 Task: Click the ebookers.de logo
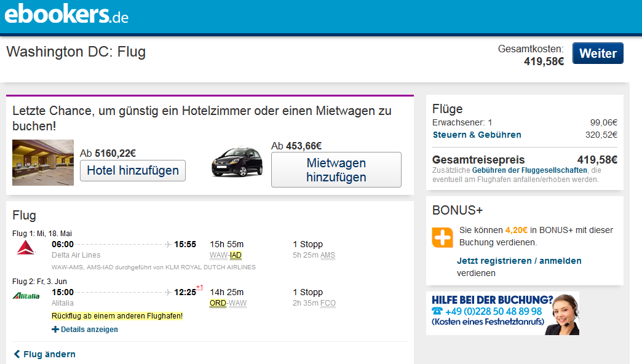(x=66, y=14)
